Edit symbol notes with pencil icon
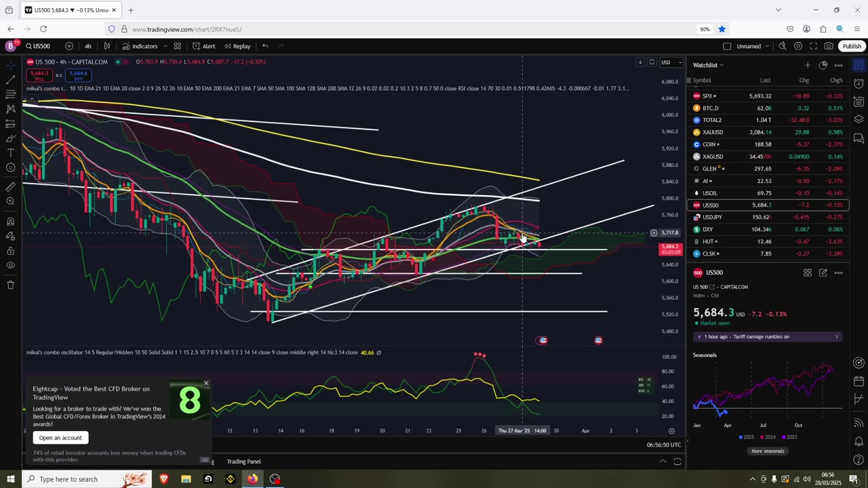The height and width of the screenshot is (488, 868). coord(823,272)
